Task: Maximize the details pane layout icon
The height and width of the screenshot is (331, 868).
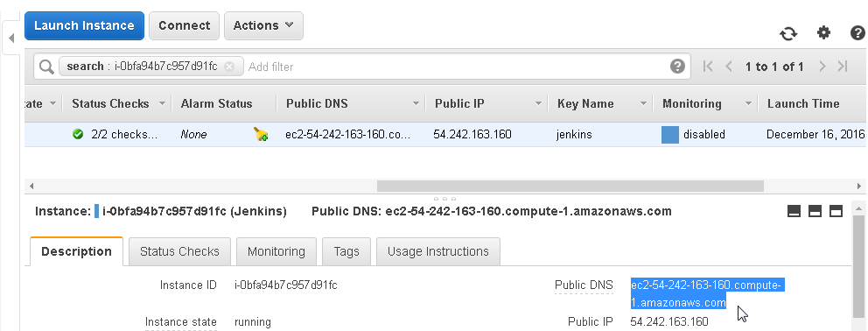Action: point(836,211)
